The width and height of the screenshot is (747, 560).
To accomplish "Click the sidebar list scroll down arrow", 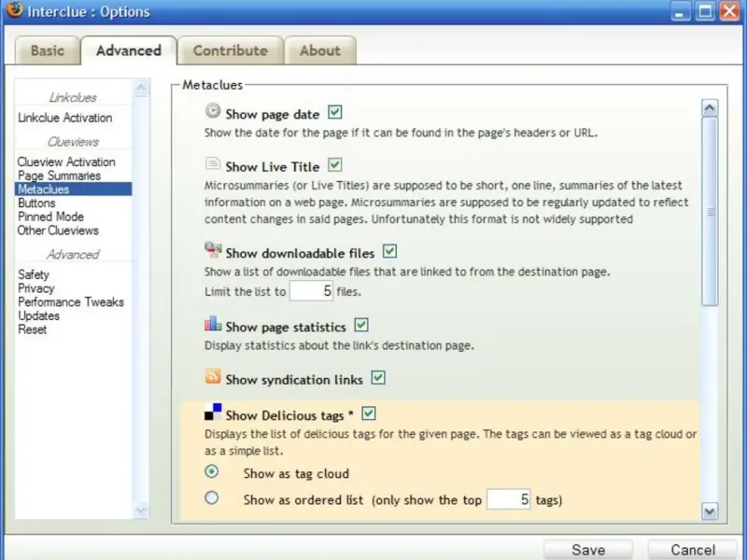I will (x=141, y=511).
